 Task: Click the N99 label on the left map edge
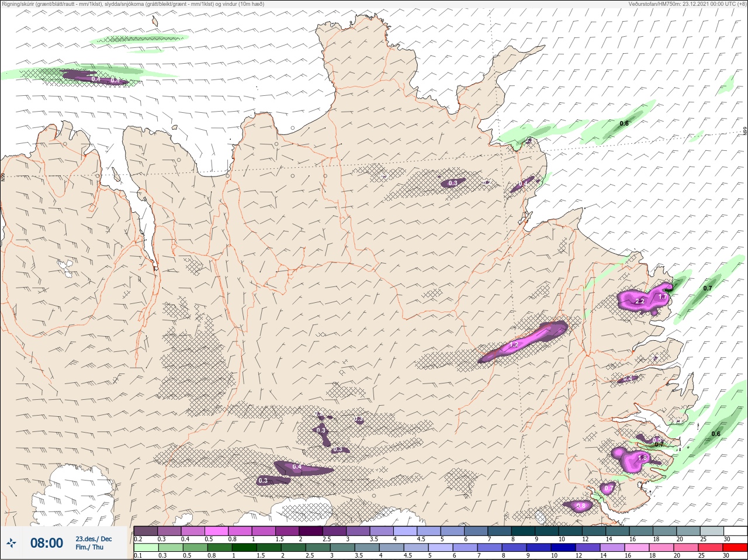pos(3,176)
